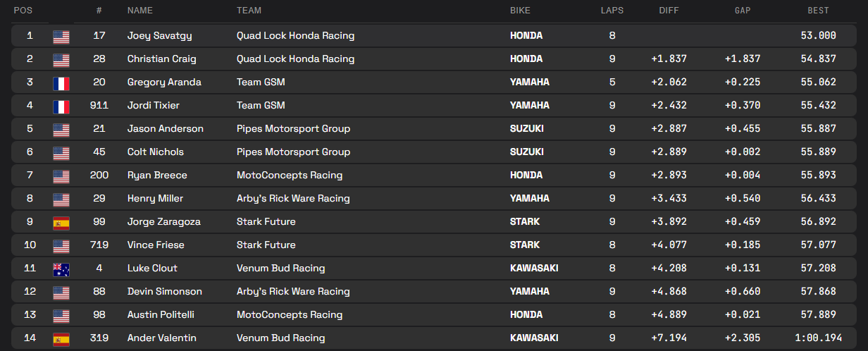Click the US flag beside Ryan Breece
Viewport: 868px width, 351px height.
pos(61,175)
